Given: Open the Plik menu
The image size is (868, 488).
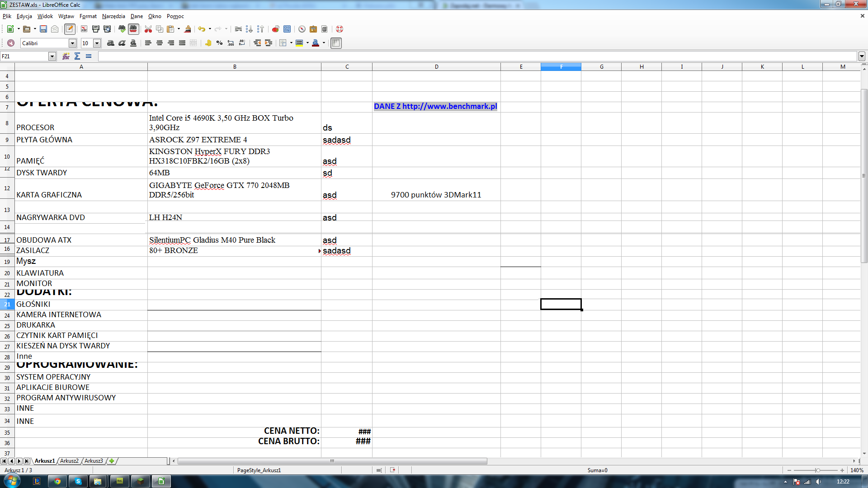Looking at the screenshot, I should click(7, 16).
